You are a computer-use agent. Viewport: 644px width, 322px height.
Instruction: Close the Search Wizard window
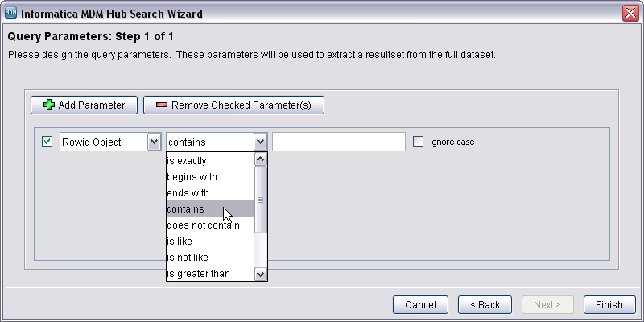pyautogui.click(x=630, y=14)
